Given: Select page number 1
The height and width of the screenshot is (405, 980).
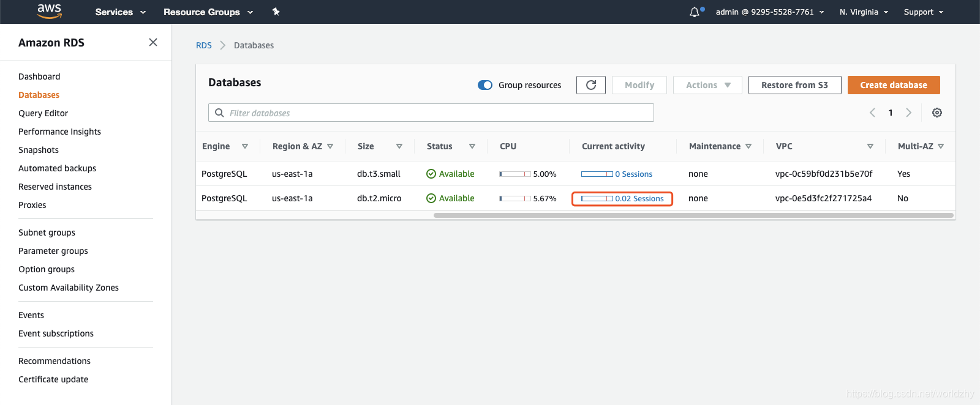Looking at the screenshot, I should coord(891,113).
